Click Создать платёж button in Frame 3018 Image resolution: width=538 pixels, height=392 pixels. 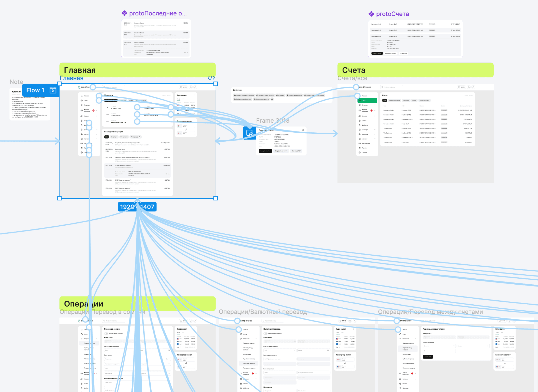(265, 151)
